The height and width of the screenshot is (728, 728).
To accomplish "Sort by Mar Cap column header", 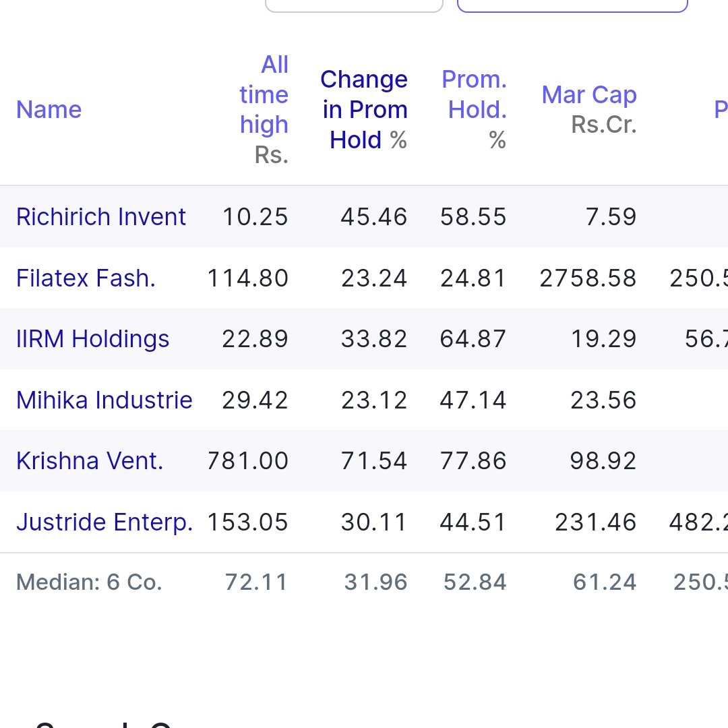I will tap(589, 95).
